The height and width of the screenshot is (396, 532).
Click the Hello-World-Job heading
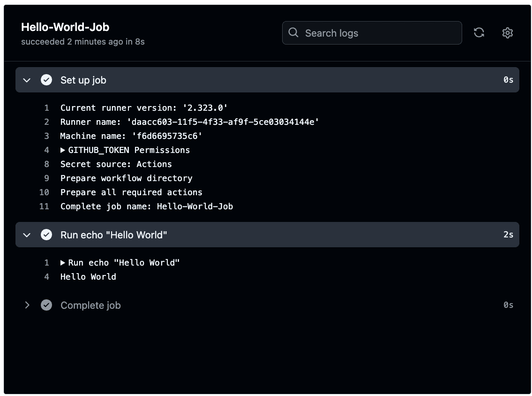coord(65,27)
